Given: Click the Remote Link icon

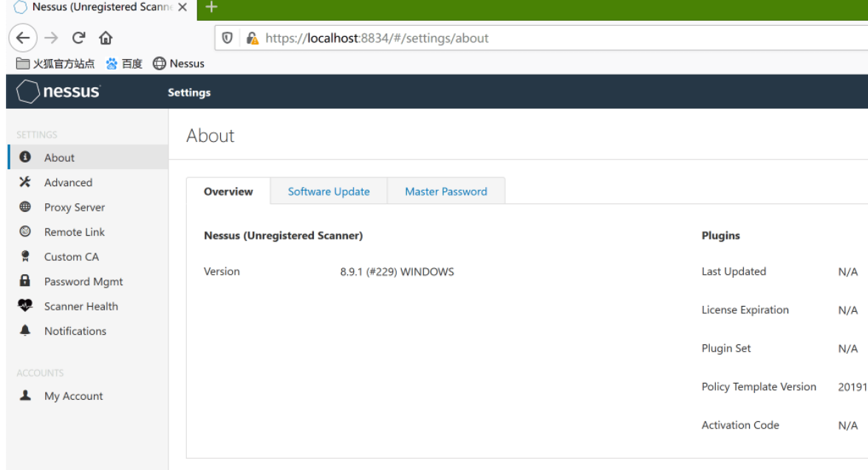Looking at the screenshot, I should (x=25, y=232).
